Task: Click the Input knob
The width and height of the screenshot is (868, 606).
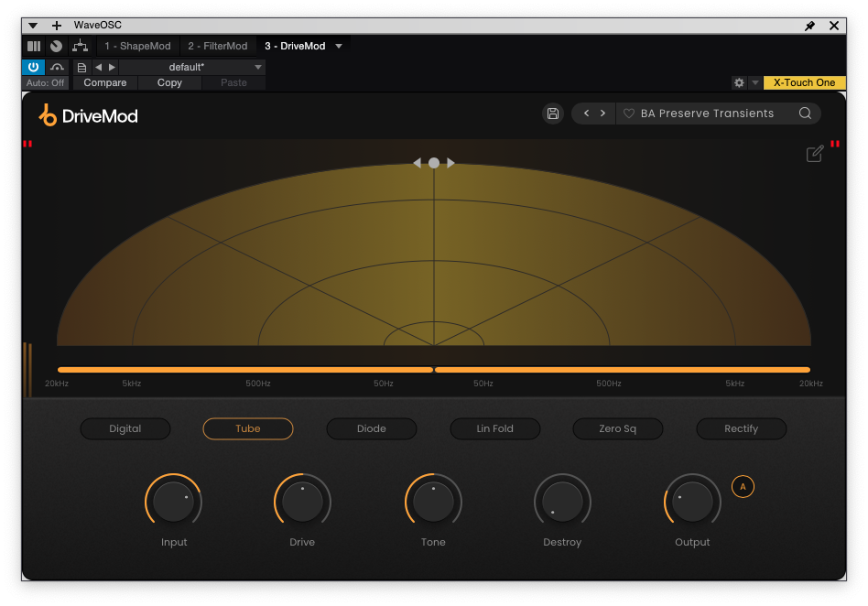Action: click(x=173, y=502)
